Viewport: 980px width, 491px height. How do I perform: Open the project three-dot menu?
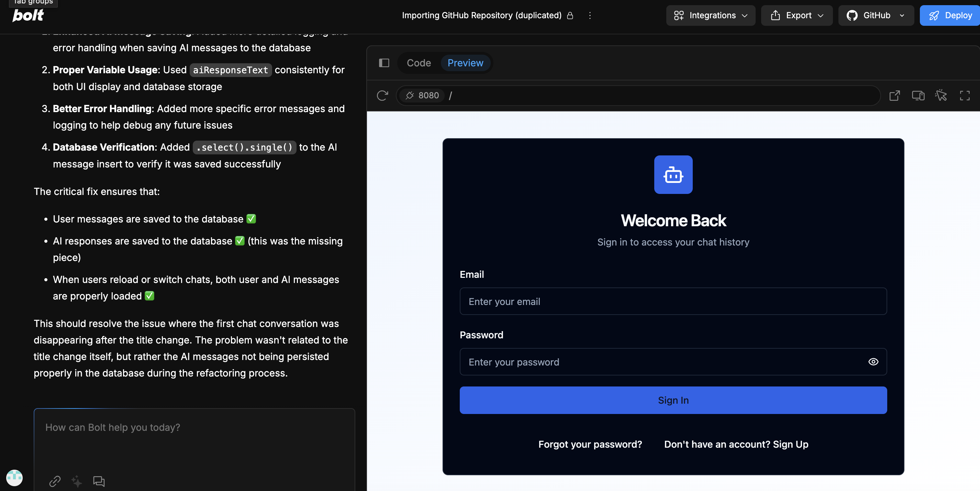point(590,15)
